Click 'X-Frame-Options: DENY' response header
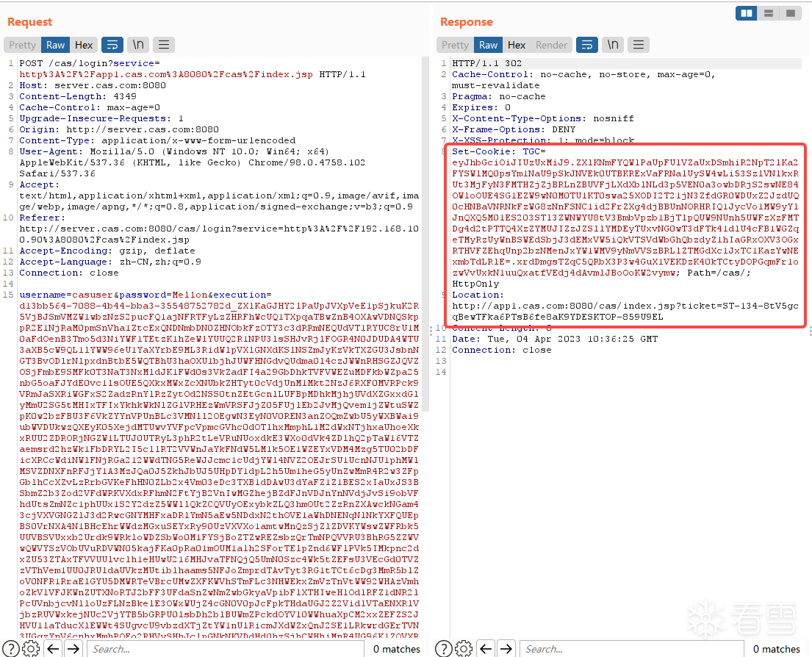 [514, 129]
